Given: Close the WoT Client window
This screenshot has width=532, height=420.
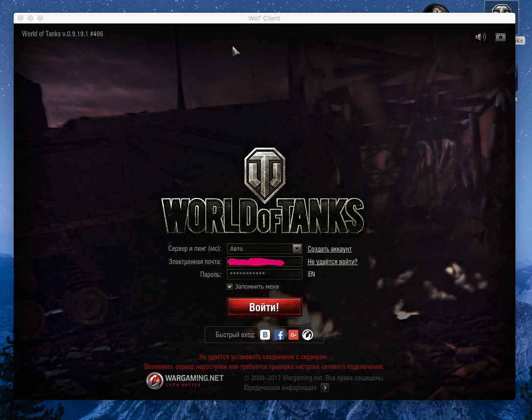Looking at the screenshot, I should pyautogui.click(x=21, y=18).
